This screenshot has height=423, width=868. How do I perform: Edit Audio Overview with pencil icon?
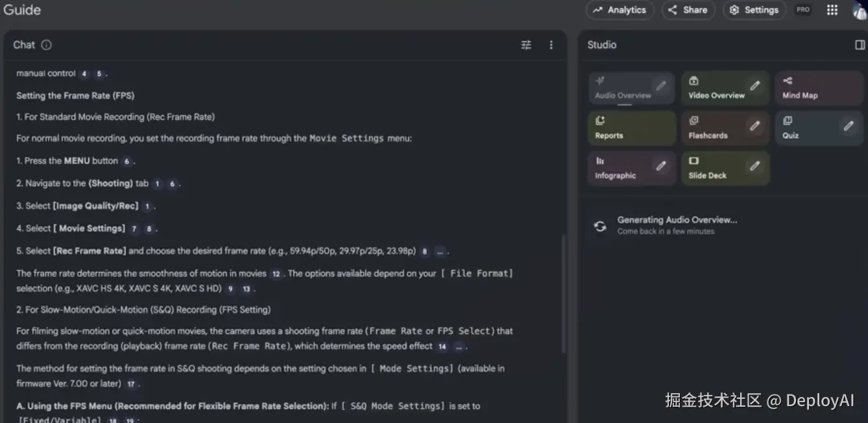661,86
